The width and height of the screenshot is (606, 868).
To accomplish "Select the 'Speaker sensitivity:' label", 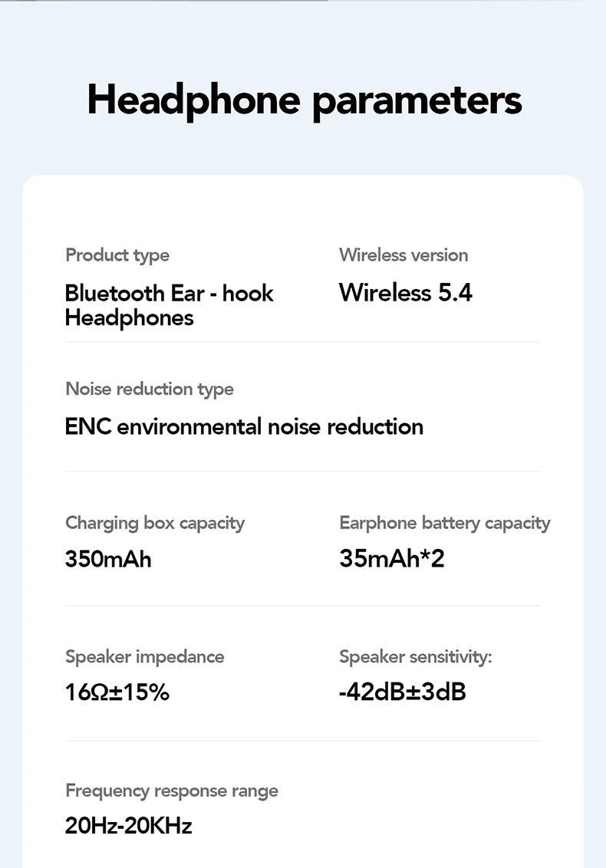I will pyautogui.click(x=416, y=657).
